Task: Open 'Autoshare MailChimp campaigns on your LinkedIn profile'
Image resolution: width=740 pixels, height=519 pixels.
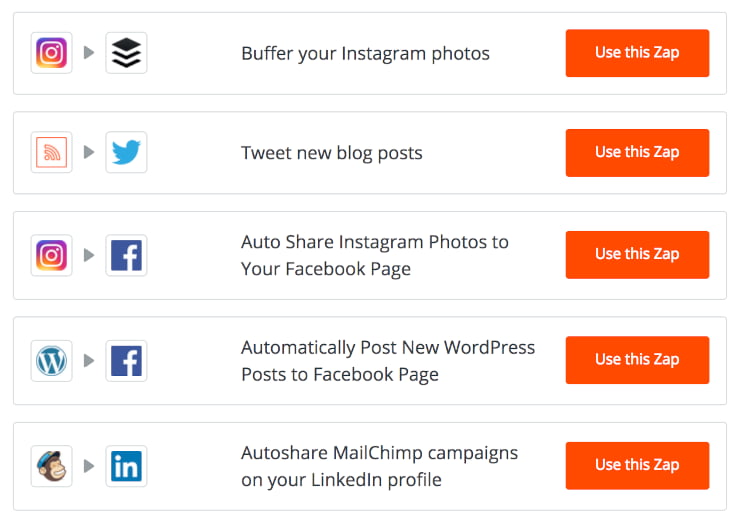Action: click(379, 466)
